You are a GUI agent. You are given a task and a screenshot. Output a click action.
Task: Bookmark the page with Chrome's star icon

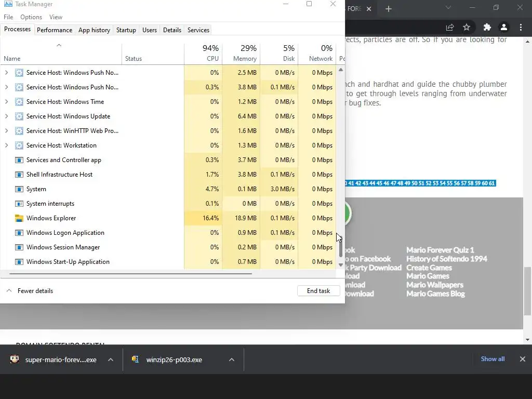click(x=467, y=27)
